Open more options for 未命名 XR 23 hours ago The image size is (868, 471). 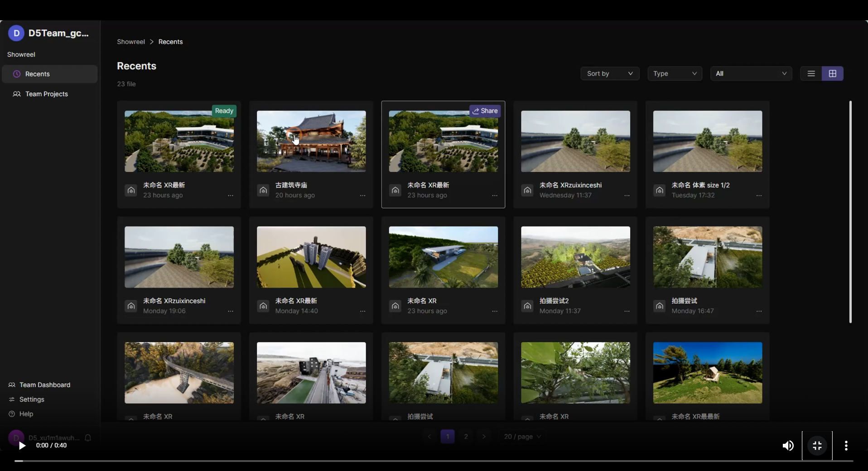495,311
